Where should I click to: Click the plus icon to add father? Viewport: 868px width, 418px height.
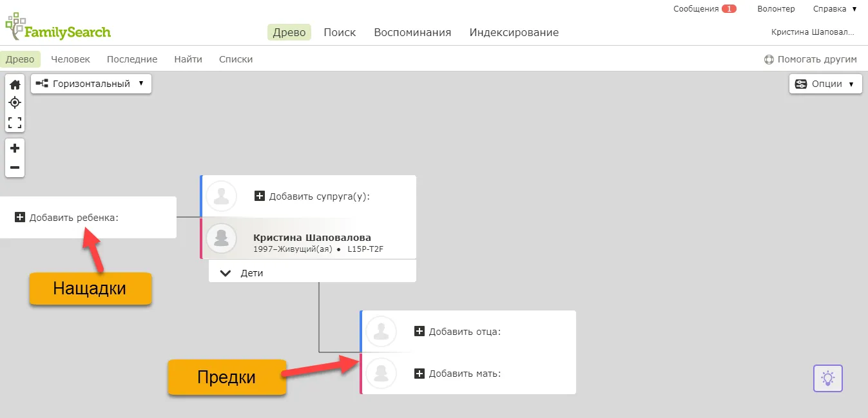(419, 332)
